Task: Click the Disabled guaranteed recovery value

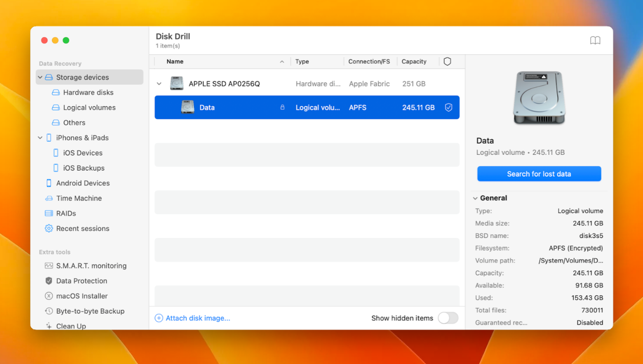Action: [x=590, y=322]
